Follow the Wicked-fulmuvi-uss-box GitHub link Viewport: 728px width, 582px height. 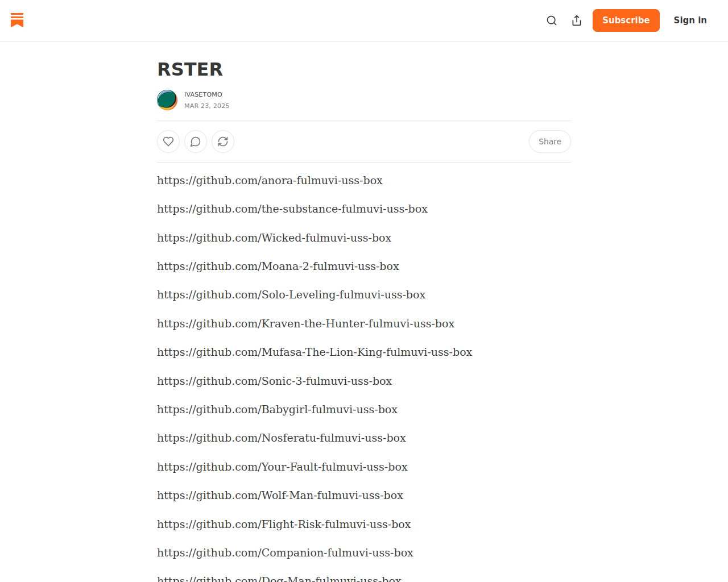(274, 238)
